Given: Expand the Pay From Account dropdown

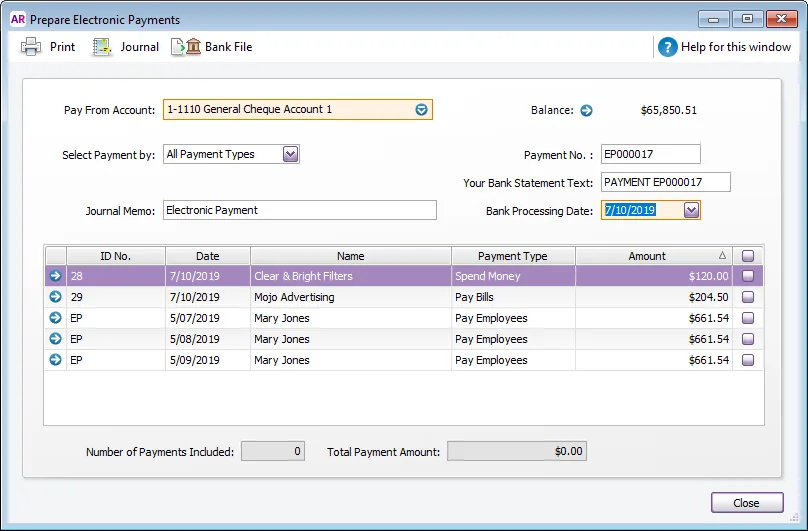Looking at the screenshot, I should coord(421,110).
